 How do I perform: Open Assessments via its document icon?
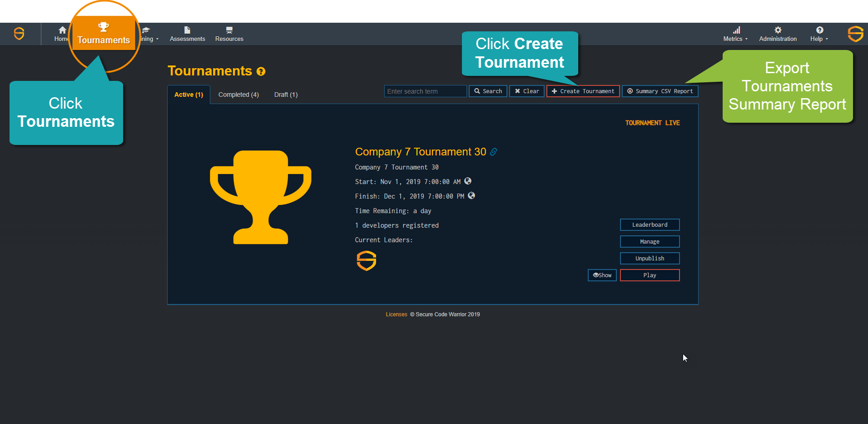(x=187, y=31)
